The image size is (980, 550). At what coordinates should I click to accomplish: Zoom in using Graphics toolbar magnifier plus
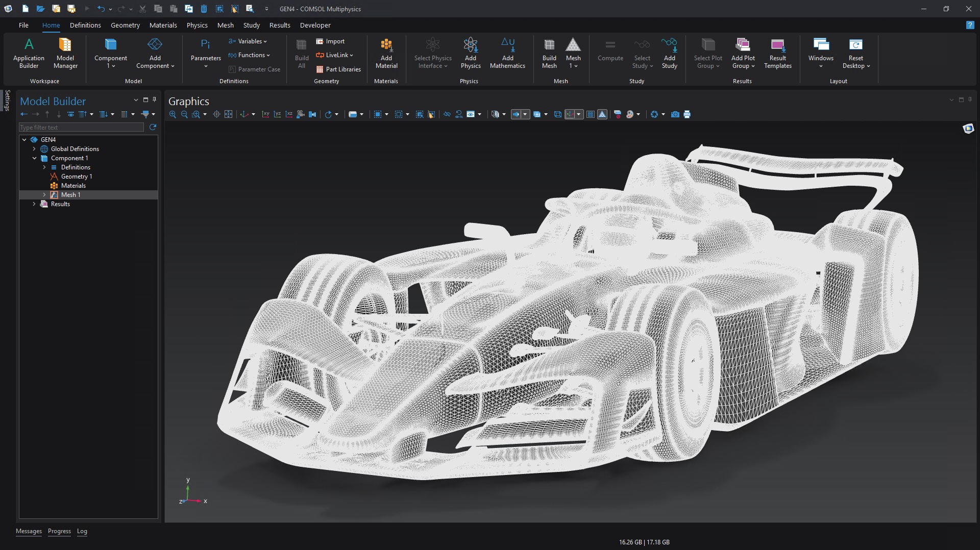[x=173, y=114]
